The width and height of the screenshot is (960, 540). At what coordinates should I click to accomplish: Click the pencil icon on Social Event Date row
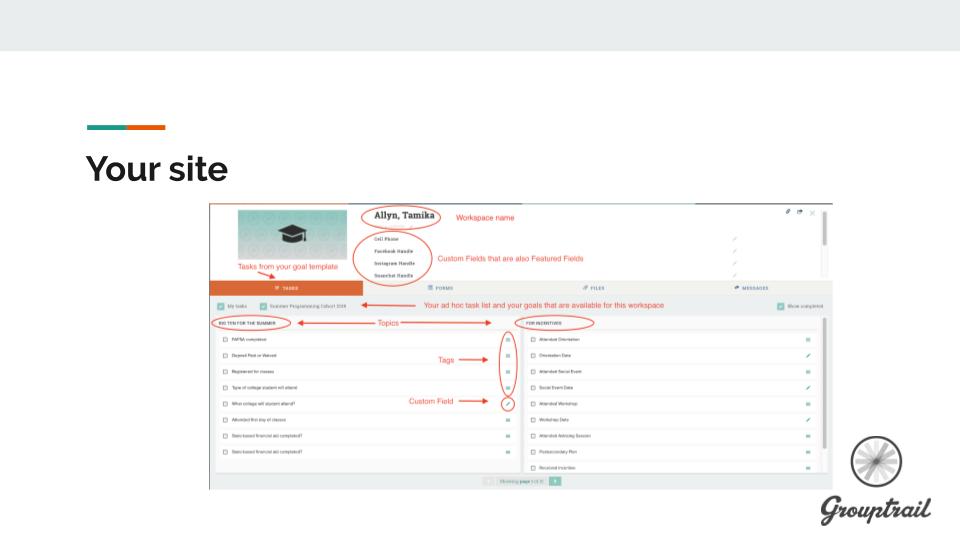tap(808, 388)
